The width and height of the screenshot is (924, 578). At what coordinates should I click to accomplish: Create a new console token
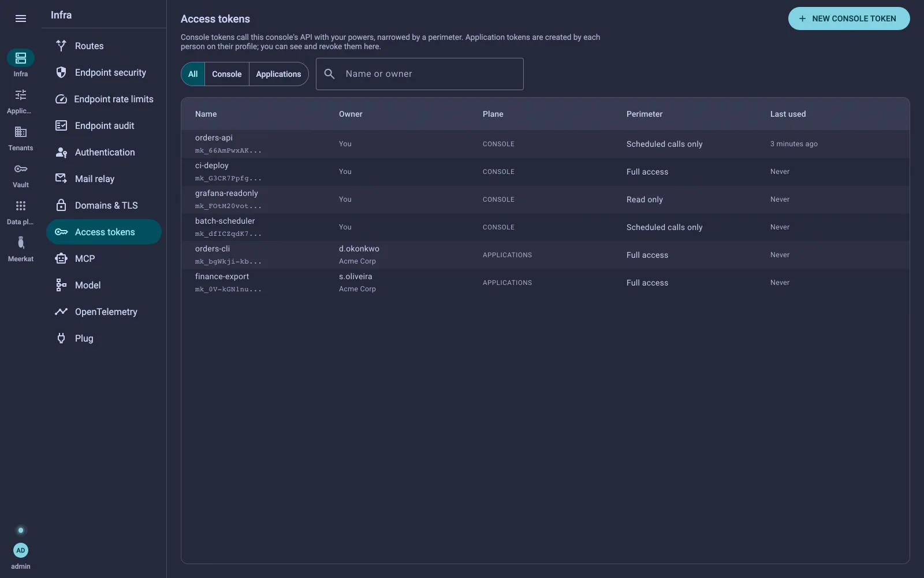click(849, 18)
